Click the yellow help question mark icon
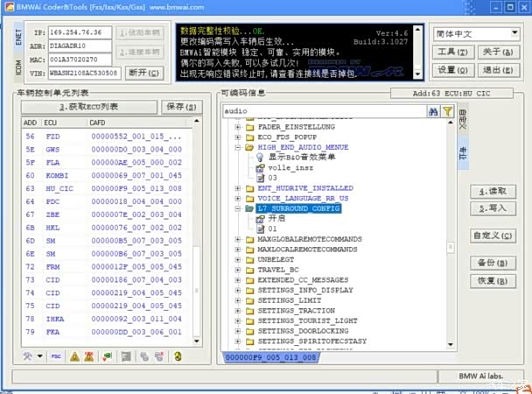Image resolution: width=532 pixels, height=394 pixels. (177, 356)
